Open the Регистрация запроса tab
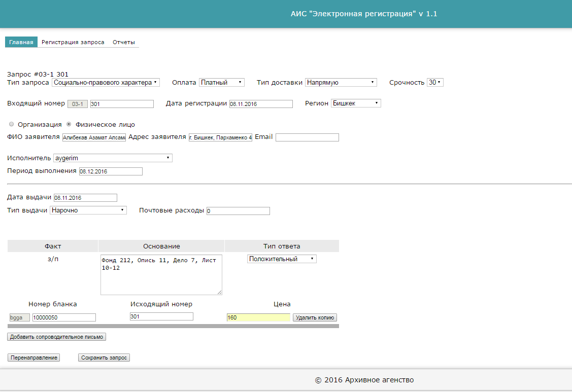 (73, 42)
